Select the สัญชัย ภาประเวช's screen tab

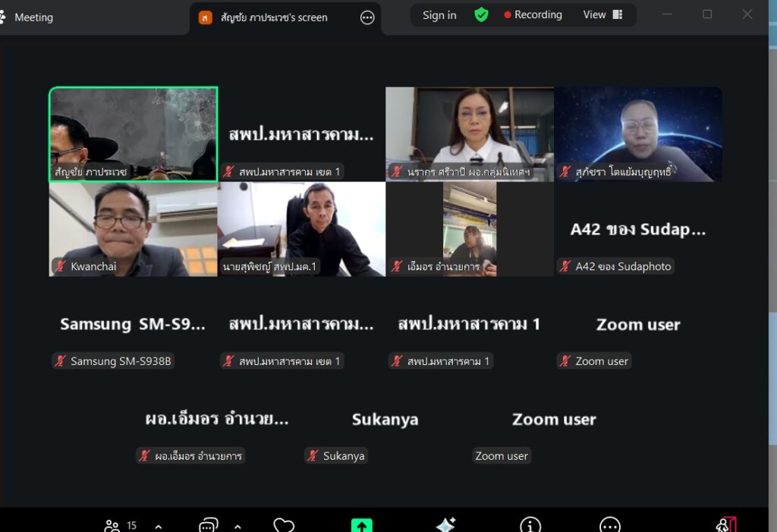[x=273, y=17]
